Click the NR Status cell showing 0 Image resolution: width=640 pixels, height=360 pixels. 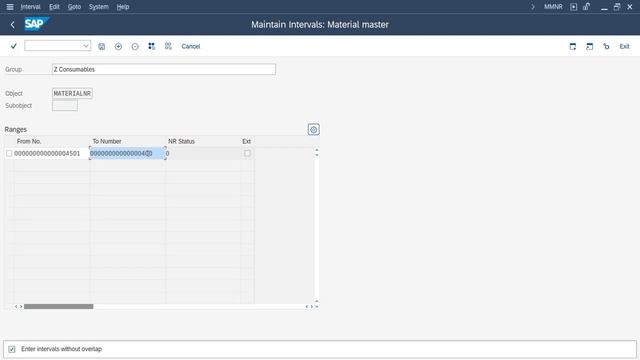[x=203, y=153]
